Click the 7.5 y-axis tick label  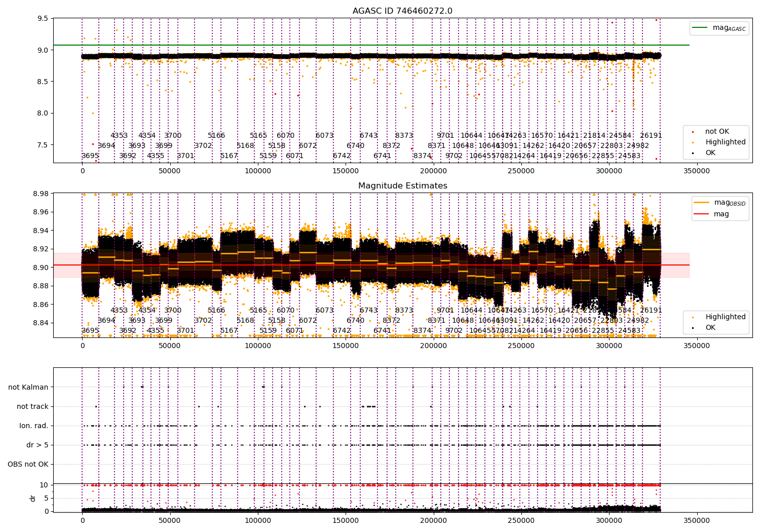point(43,145)
